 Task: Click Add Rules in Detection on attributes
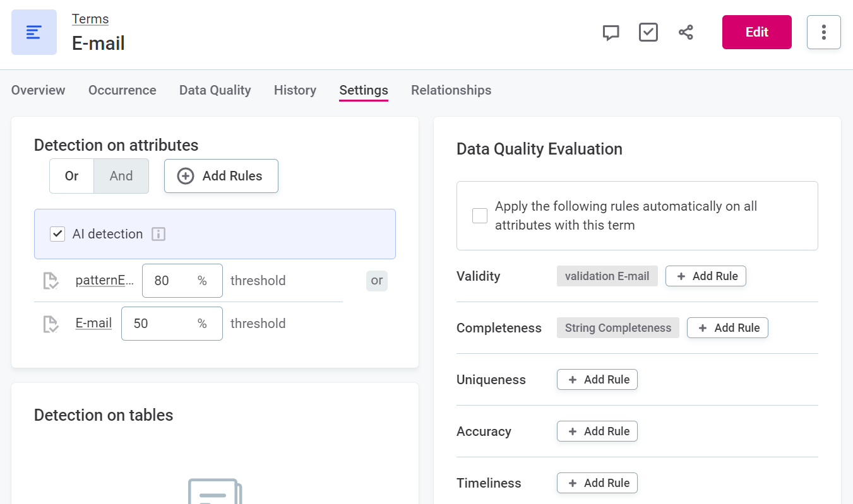[221, 176]
